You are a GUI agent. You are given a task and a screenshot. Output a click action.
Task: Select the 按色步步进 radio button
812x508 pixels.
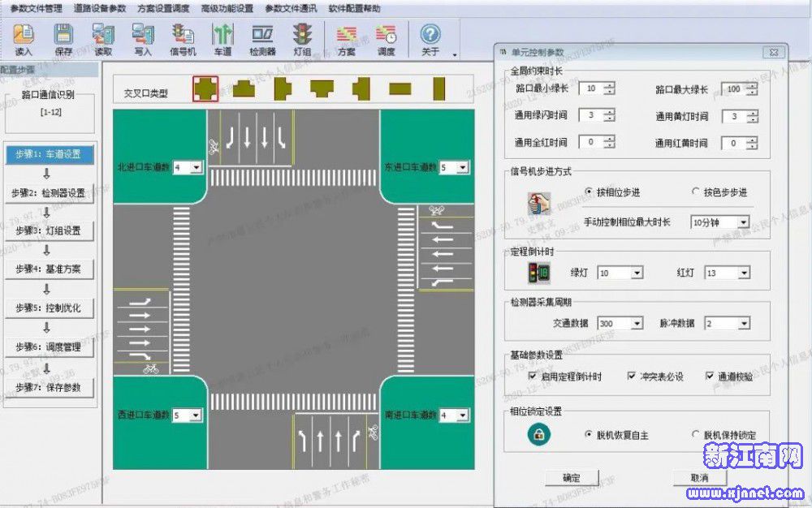tap(695, 192)
